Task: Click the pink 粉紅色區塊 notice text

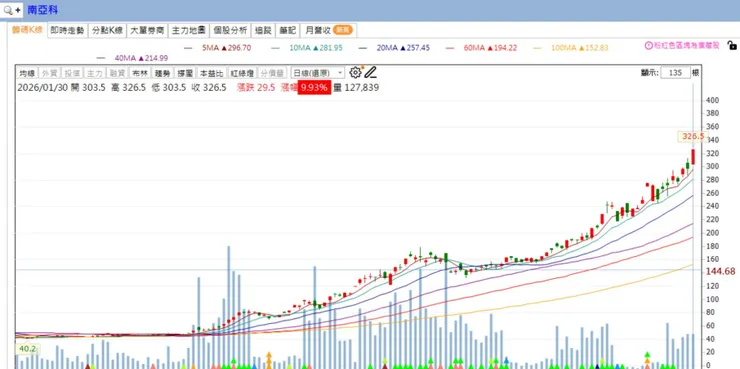Action: pyautogui.click(x=686, y=46)
